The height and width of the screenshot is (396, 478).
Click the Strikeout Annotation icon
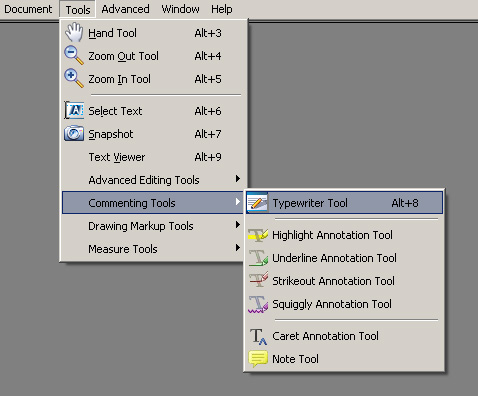coord(258,280)
